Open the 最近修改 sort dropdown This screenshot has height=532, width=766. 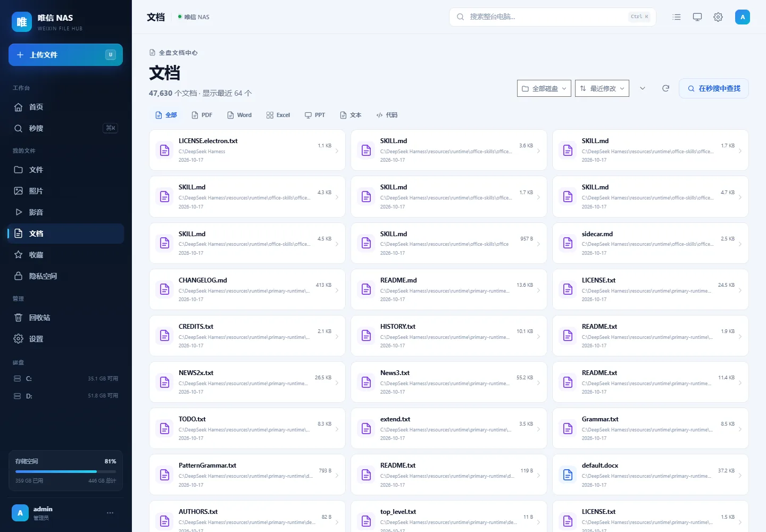602,88
